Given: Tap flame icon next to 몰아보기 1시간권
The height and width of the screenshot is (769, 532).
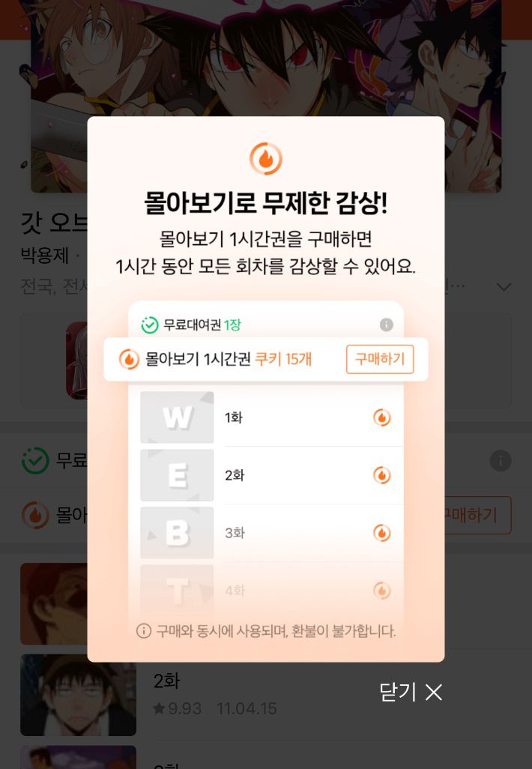Looking at the screenshot, I should click(x=129, y=359).
